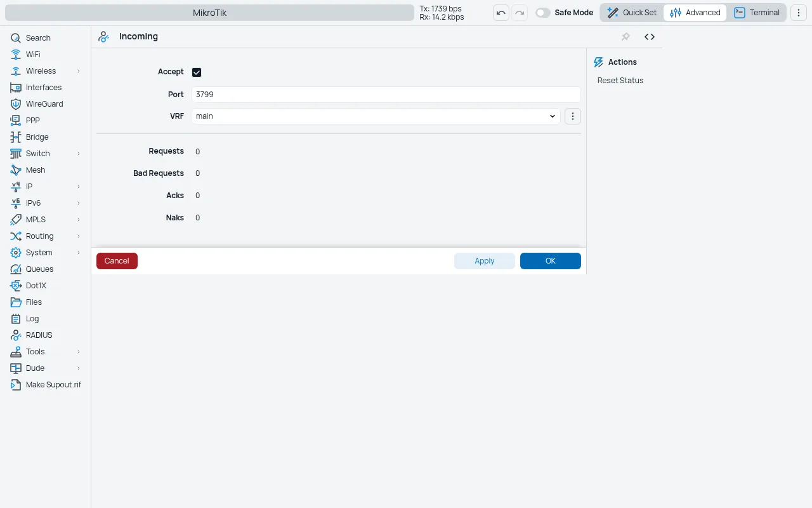Open the VRF main dropdown
Viewport: 812px width, 508px height.
376,116
